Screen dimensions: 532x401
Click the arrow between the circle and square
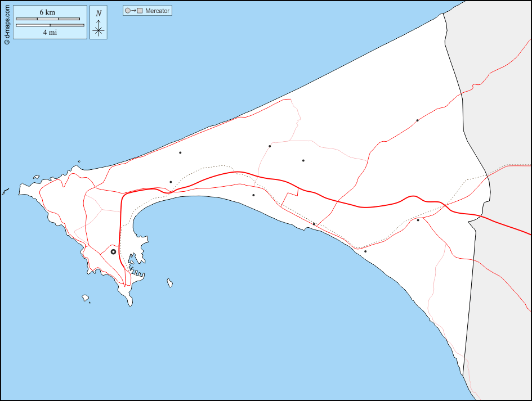click(133, 11)
